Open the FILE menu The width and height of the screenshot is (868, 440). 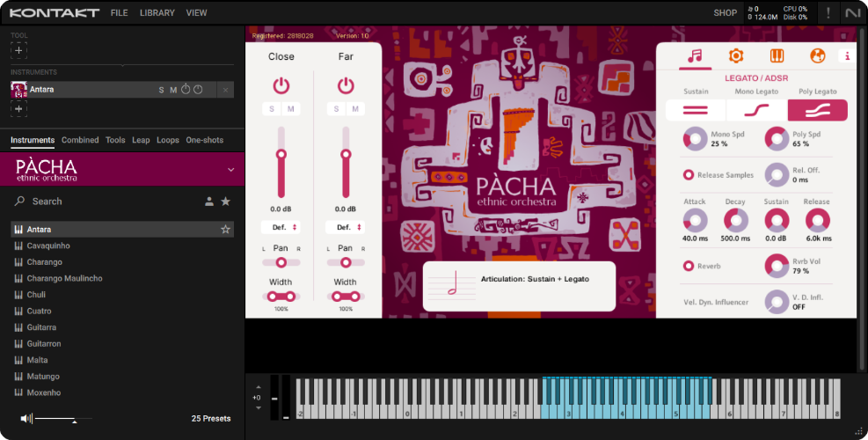119,12
